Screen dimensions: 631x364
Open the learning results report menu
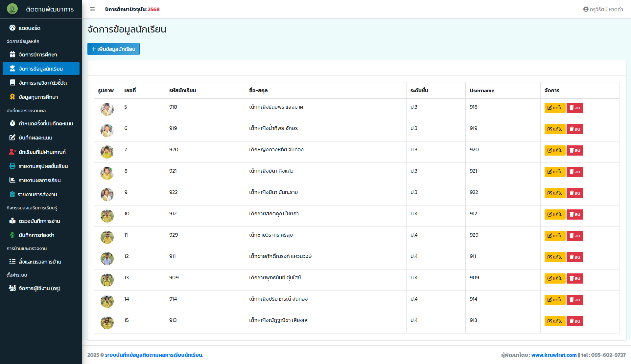[39, 180]
